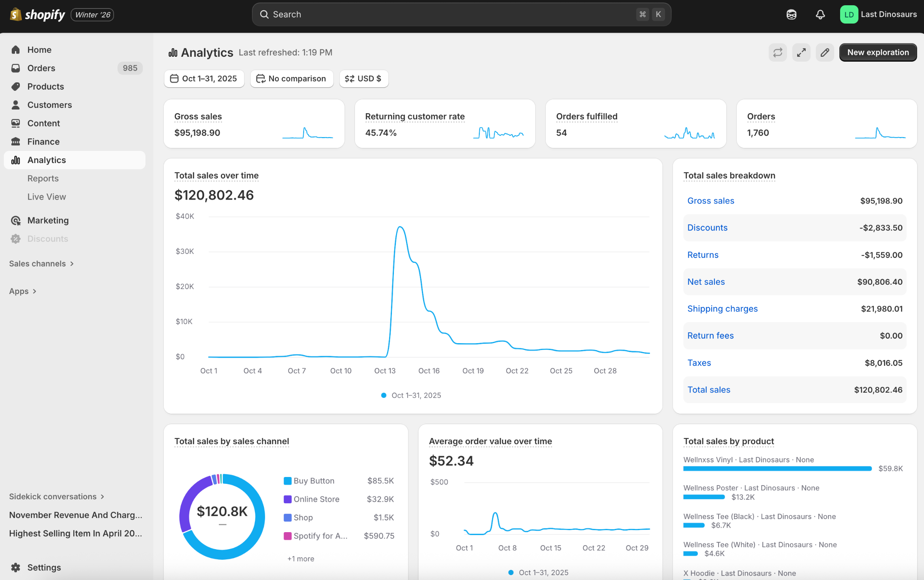Expand the Sales channels section
Screen dimensions: 924x580
tap(41, 264)
